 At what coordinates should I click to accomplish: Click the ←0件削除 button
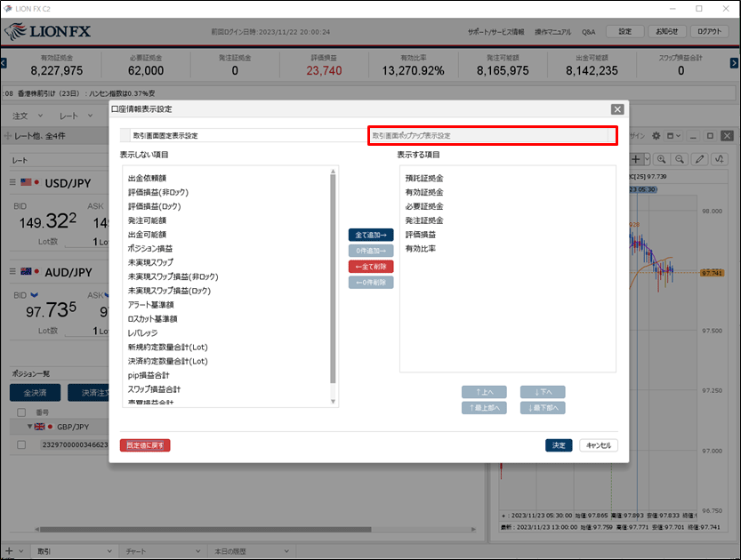371,283
